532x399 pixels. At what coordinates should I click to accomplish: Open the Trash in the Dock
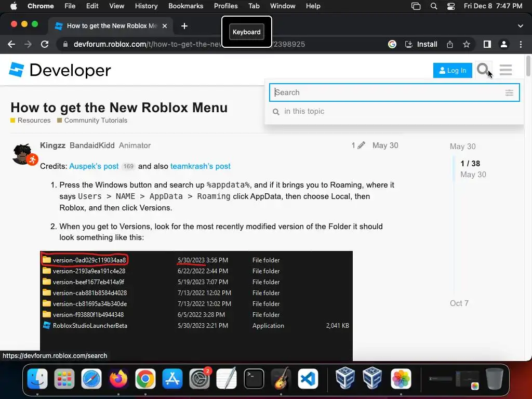coord(495,379)
